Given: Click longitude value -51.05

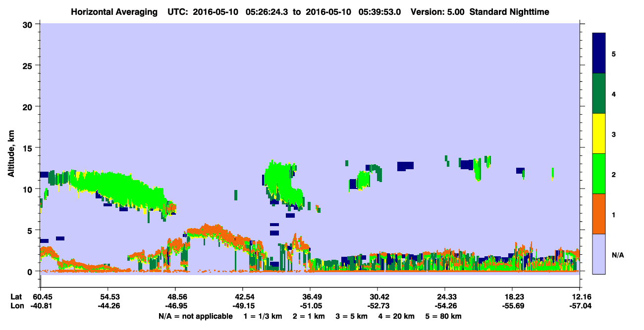Looking at the screenshot, I should pos(310,306).
